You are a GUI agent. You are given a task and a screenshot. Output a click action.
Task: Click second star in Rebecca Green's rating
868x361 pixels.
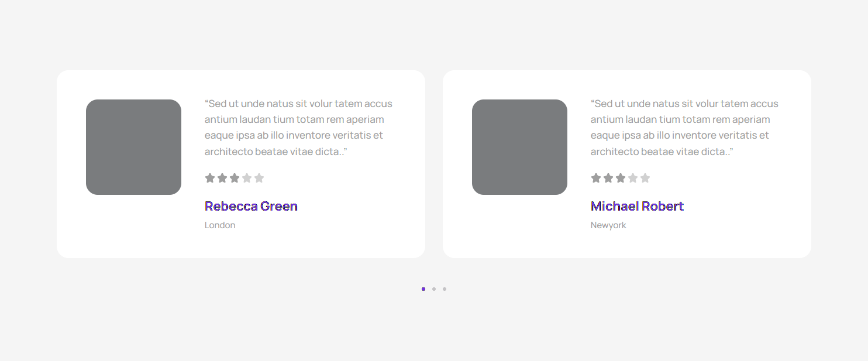pyautogui.click(x=222, y=178)
